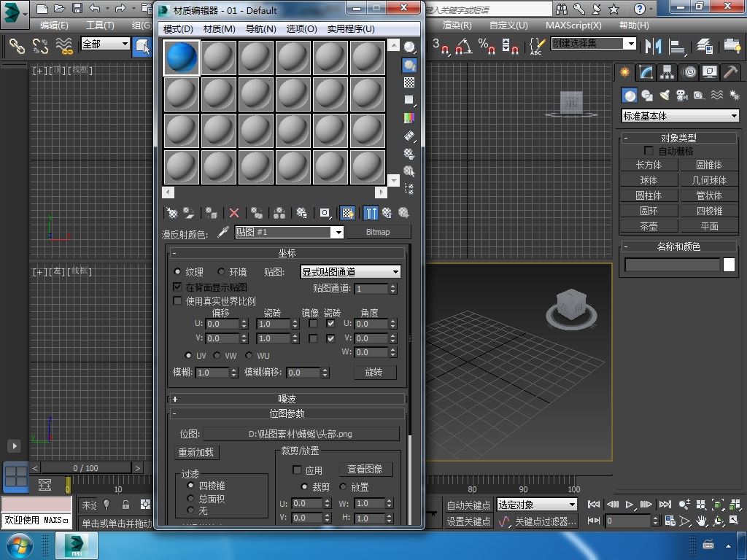Click the Mirror tool icon in main toolbar
The image size is (747, 560).
[x=653, y=46]
